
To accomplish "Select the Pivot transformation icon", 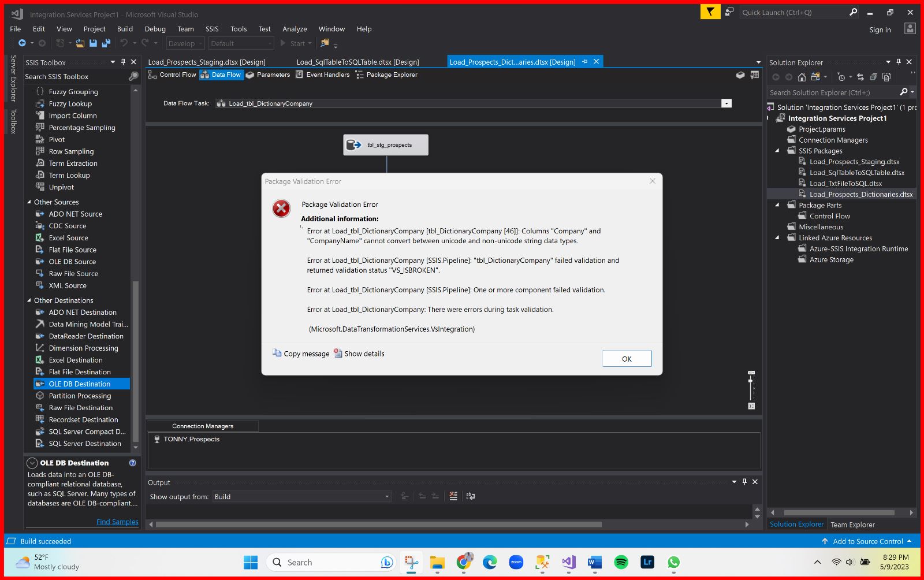I will (40, 139).
